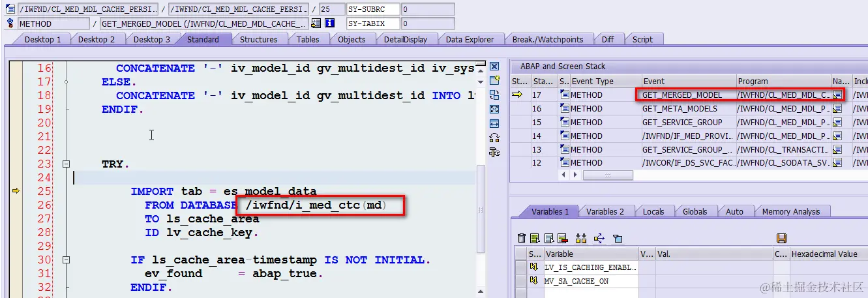Image resolution: width=868 pixels, height=298 pixels.
Task: Click the horizontal maximize arrows icon
Action: pos(494,123)
